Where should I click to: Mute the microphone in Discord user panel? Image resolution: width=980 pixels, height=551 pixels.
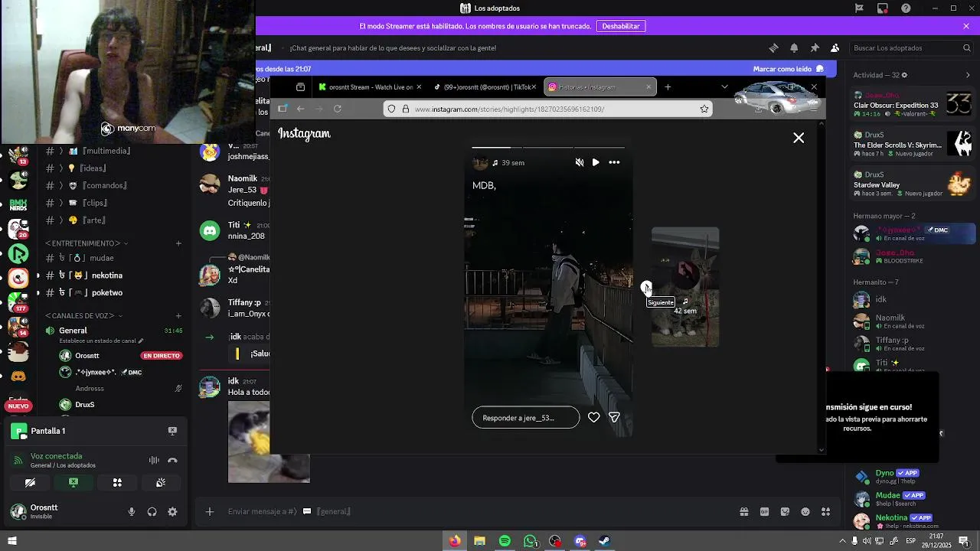[132, 512]
